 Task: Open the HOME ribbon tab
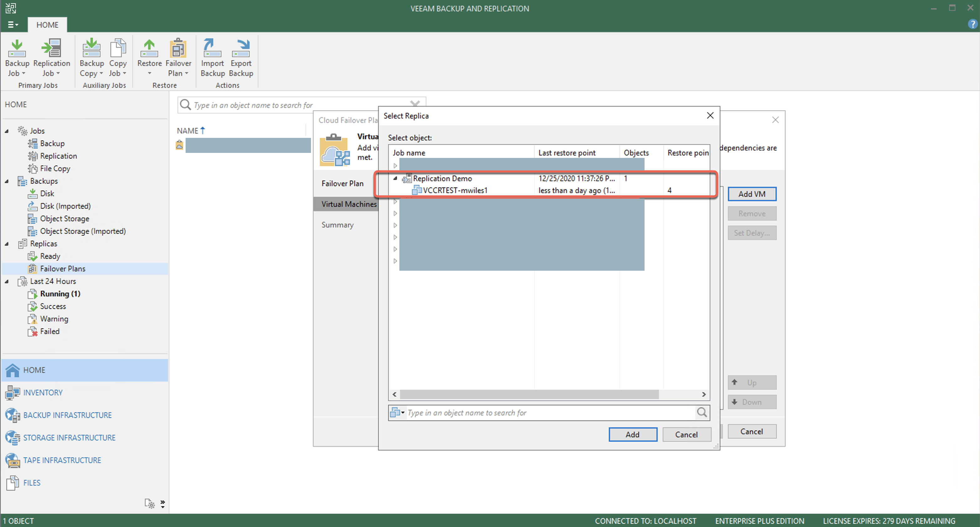point(47,25)
